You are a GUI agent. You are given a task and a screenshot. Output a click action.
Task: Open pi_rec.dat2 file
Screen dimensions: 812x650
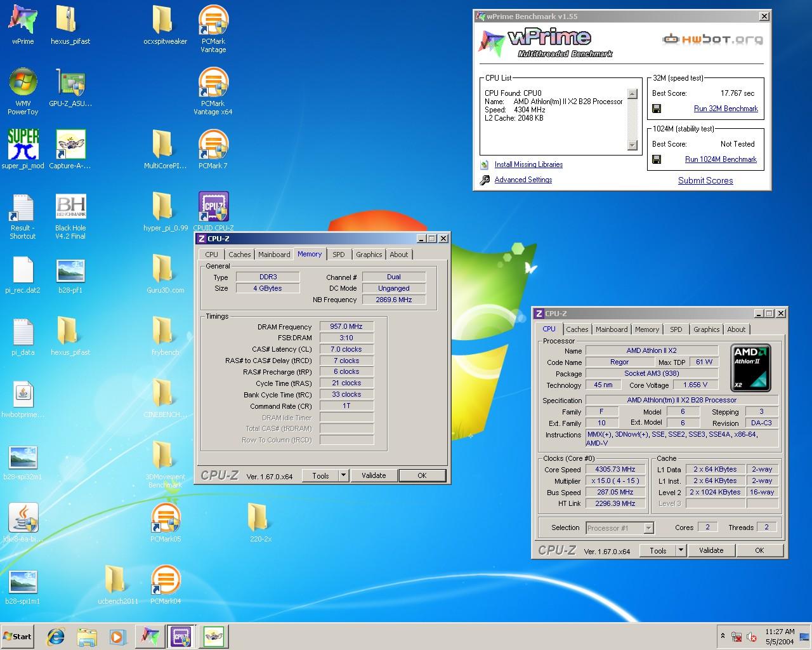(x=23, y=274)
